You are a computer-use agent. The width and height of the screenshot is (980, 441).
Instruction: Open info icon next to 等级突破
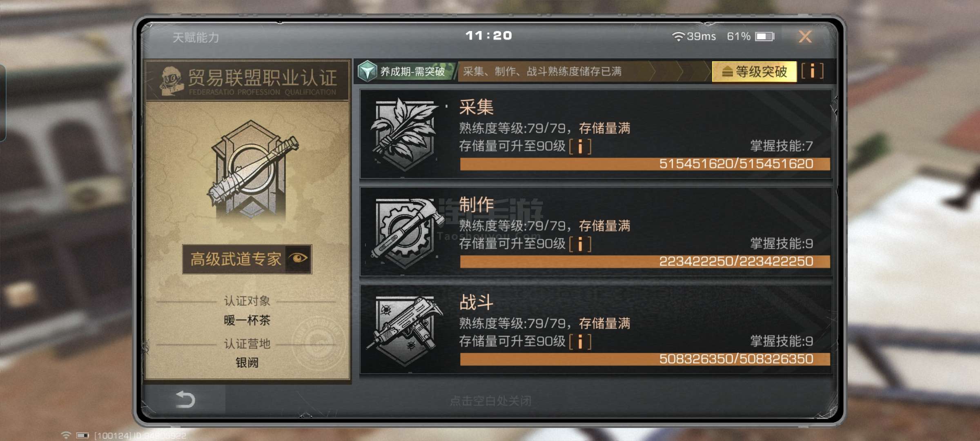pyautogui.click(x=812, y=71)
